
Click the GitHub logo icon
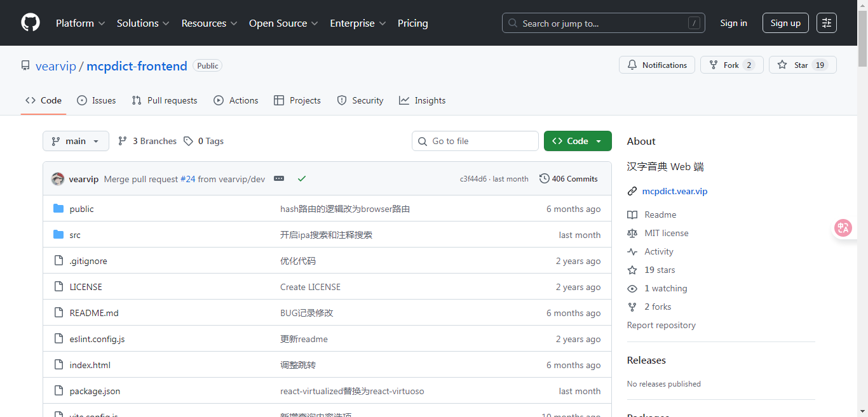(30, 23)
